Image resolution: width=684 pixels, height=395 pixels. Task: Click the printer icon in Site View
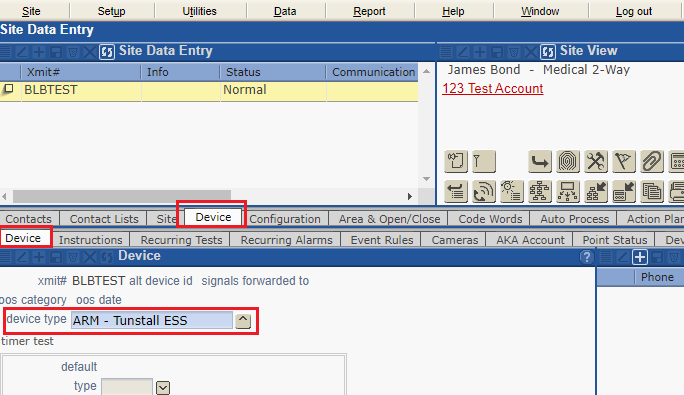677,191
